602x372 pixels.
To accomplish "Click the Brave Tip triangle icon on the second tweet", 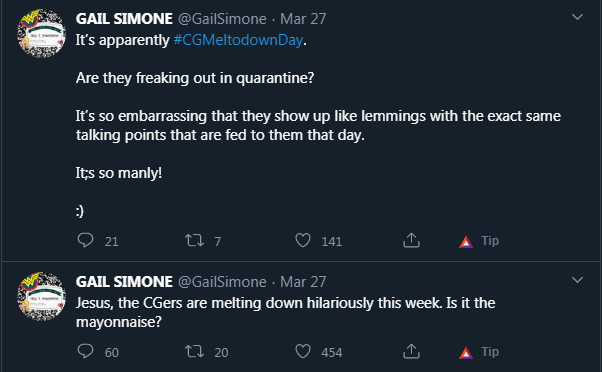I will 466,352.
